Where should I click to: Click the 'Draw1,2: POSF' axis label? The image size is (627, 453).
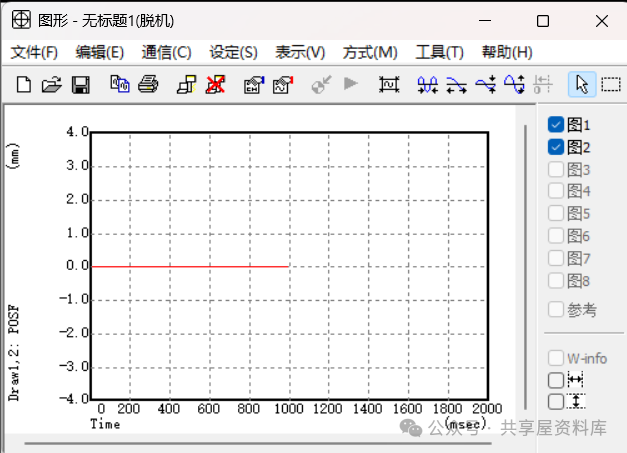pos(14,353)
